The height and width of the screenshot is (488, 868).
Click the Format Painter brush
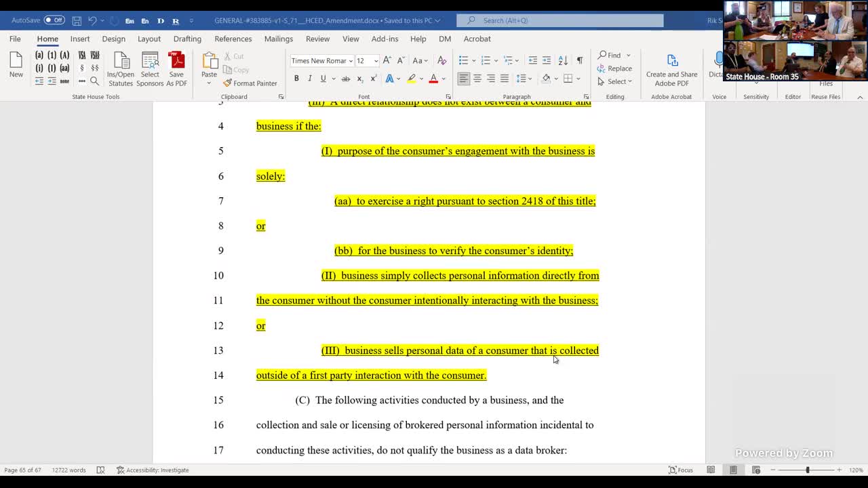click(228, 83)
